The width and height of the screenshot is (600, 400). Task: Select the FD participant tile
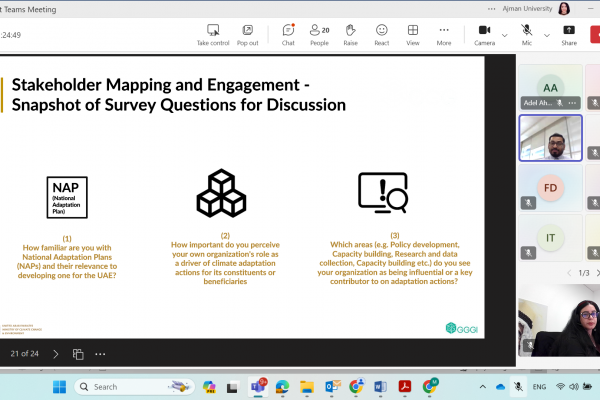click(550, 188)
